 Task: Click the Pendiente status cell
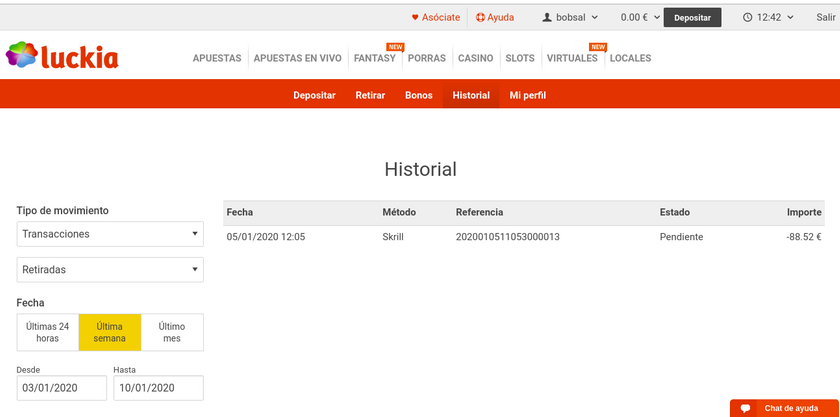[681, 237]
